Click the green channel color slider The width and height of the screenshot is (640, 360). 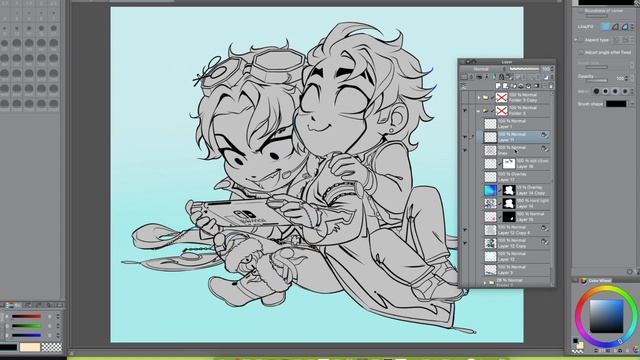(27, 326)
